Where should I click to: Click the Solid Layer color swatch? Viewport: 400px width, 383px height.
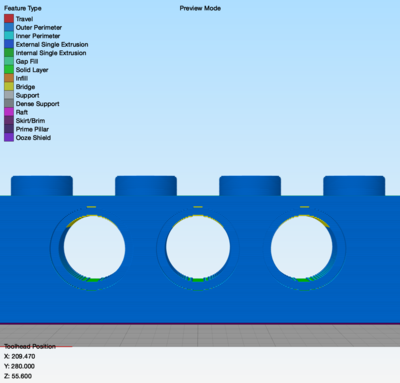(x=9, y=70)
